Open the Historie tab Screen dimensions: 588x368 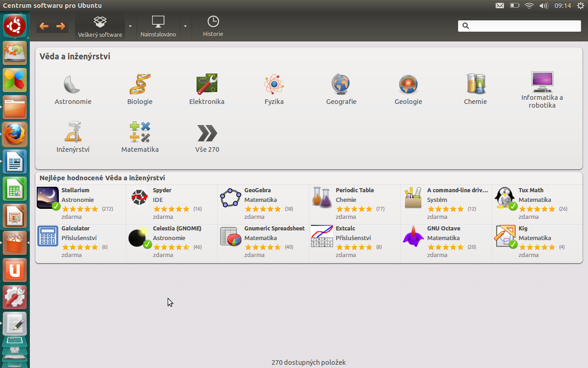(213, 27)
